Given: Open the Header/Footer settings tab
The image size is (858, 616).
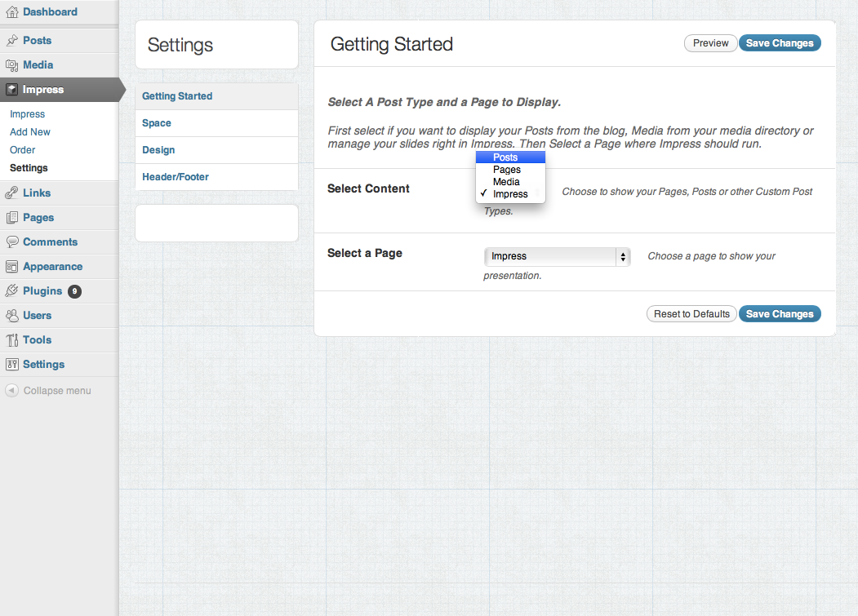Looking at the screenshot, I should (x=176, y=177).
